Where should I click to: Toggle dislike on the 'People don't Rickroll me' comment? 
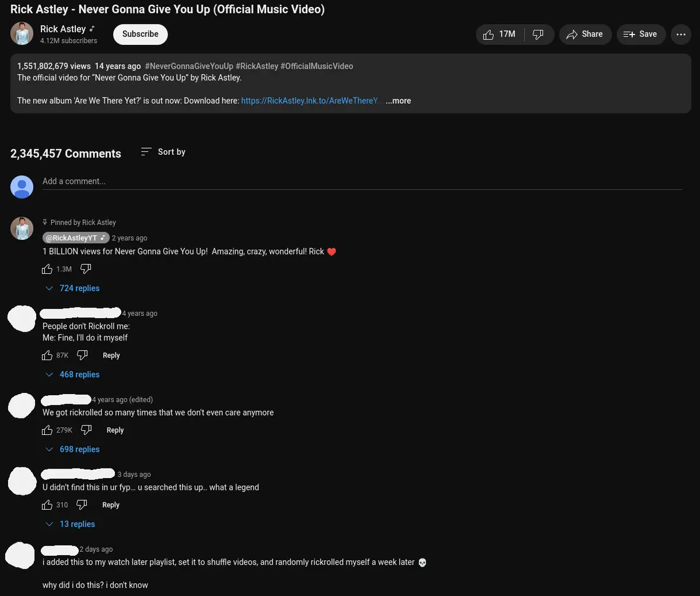coord(82,355)
